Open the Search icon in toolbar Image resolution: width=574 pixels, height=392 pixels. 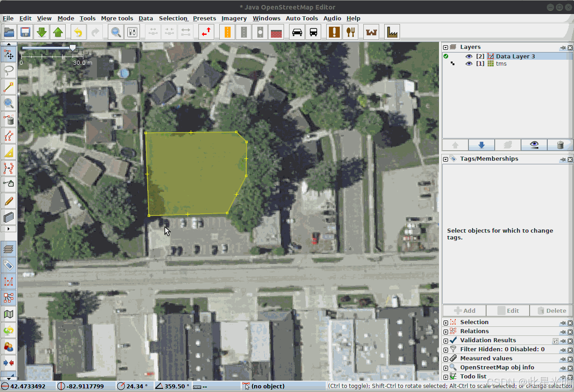pos(116,32)
